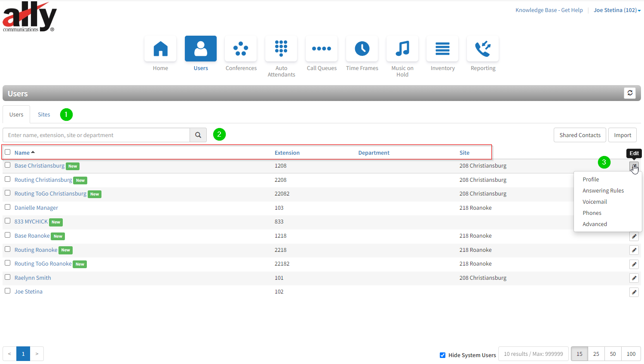The height and width of the screenshot is (364, 644).
Task: Click the user search input field
Action: [96, 135]
